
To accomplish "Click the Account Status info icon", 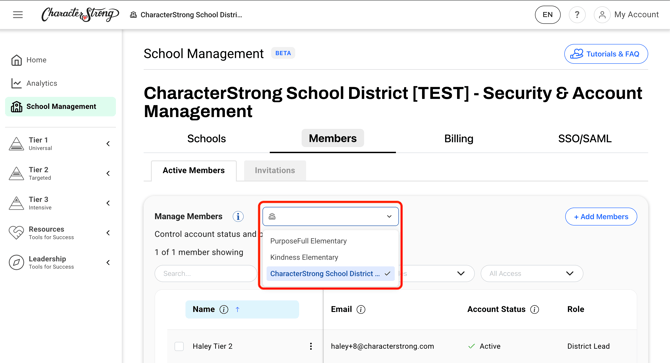I will tap(535, 310).
